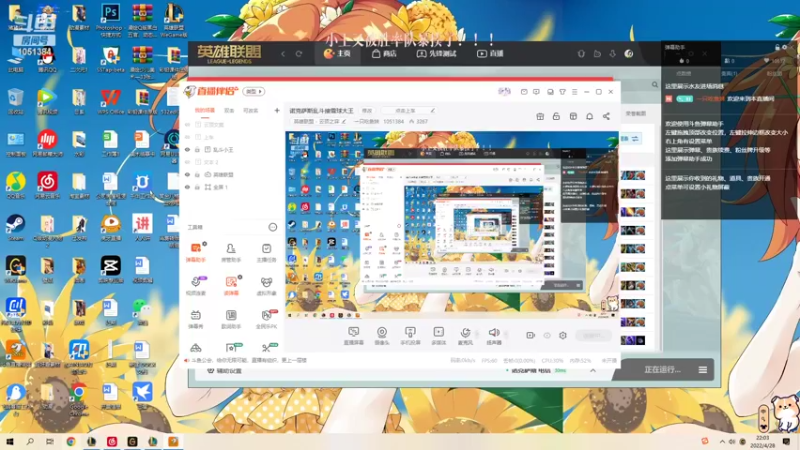The height and width of the screenshot is (450, 800).
Task: Toggle lock icon on 英雄联盟 layer
Action: (197, 174)
